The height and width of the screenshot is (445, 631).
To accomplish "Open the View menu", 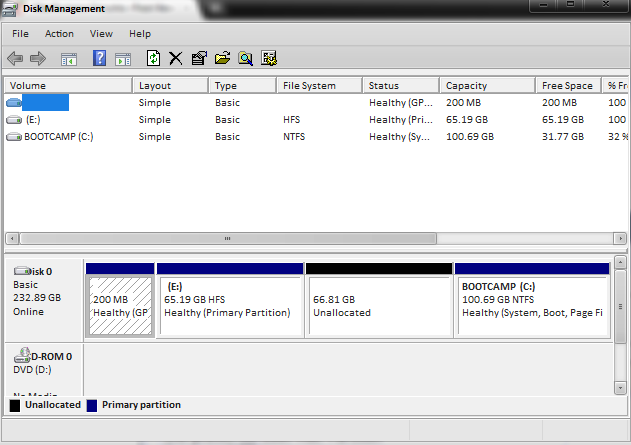I will pyautogui.click(x=101, y=34).
